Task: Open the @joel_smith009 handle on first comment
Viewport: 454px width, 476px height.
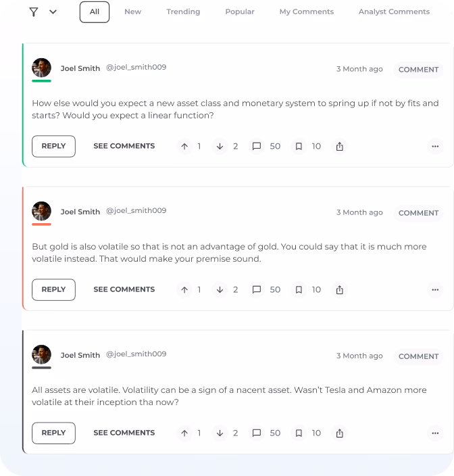Action: [x=136, y=67]
